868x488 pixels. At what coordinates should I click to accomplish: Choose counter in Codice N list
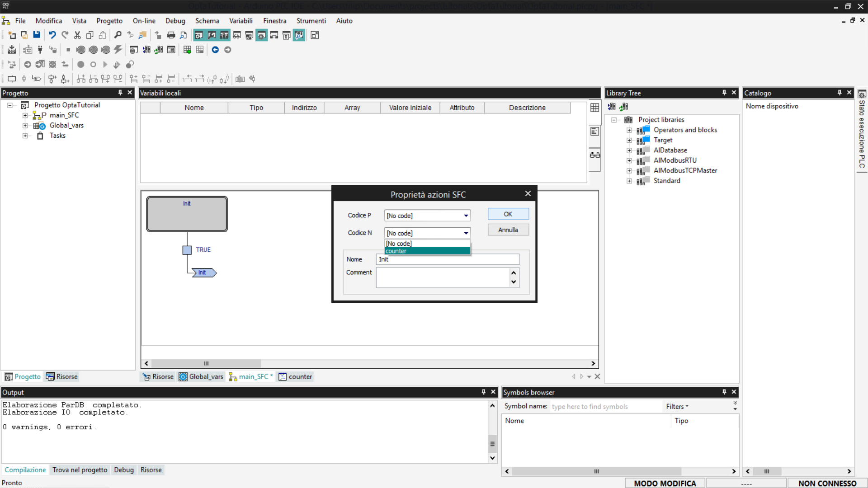tap(427, 251)
